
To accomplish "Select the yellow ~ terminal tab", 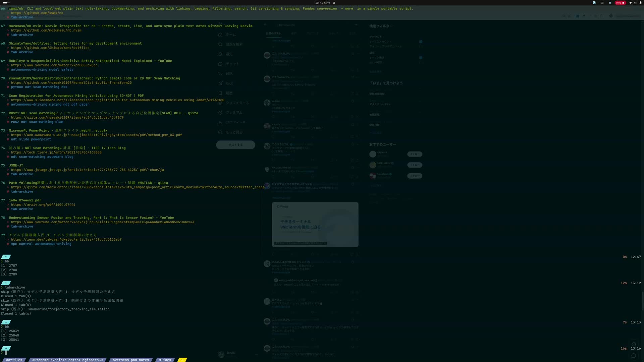I will pos(182,360).
